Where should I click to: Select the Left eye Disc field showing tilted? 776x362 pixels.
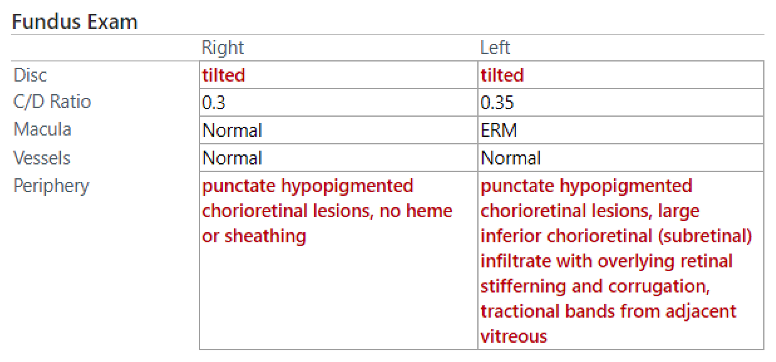pyautogui.click(x=621, y=75)
